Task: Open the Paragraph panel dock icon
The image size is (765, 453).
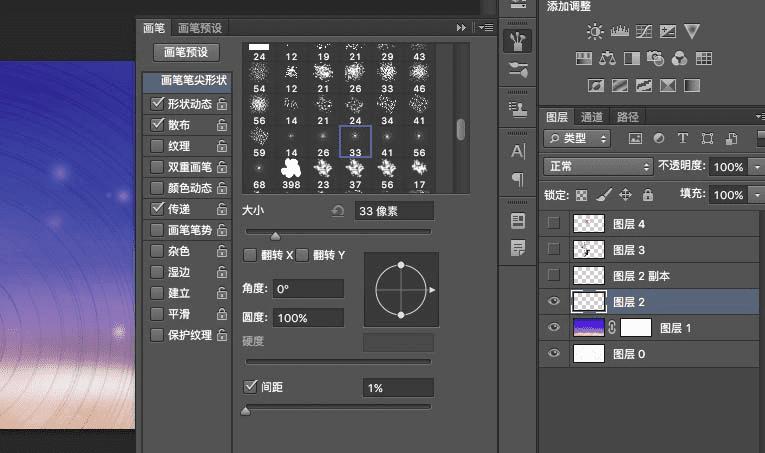Action: 518,180
